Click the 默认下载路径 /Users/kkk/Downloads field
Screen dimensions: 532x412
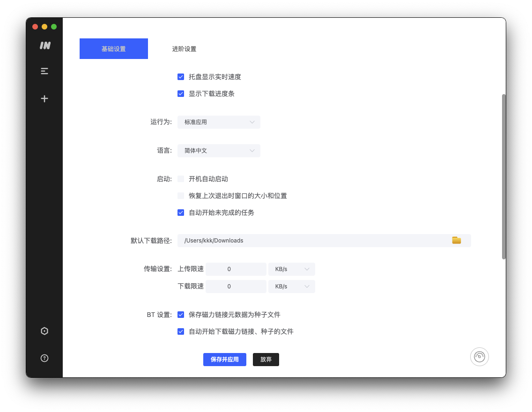pos(324,241)
